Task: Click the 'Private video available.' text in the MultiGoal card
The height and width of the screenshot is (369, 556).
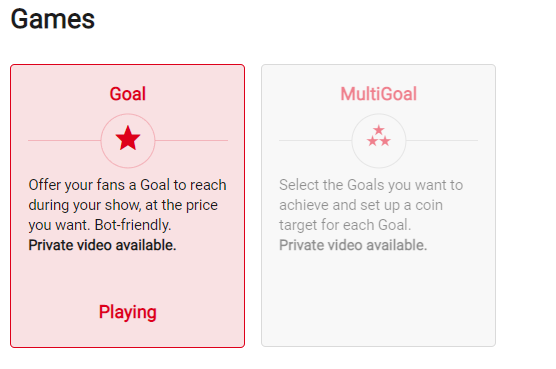Action: click(x=353, y=245)
